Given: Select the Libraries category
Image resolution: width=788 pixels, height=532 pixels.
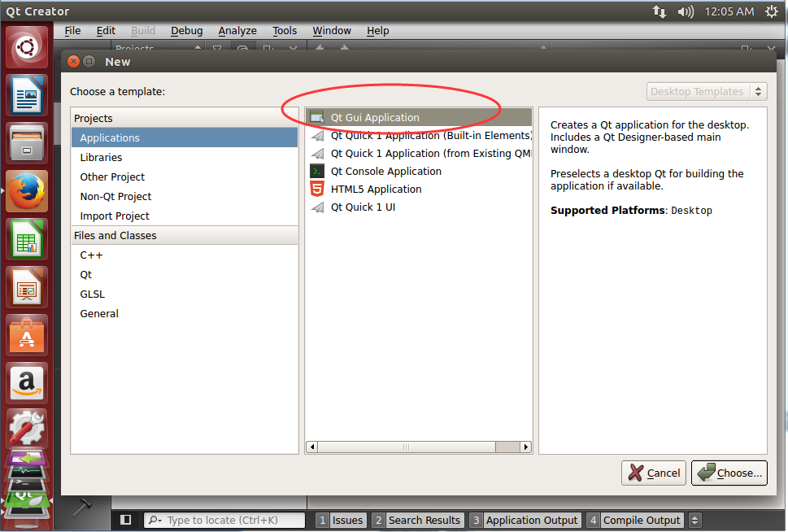Looking at the screenshot, I should click(x=185, y=157).
